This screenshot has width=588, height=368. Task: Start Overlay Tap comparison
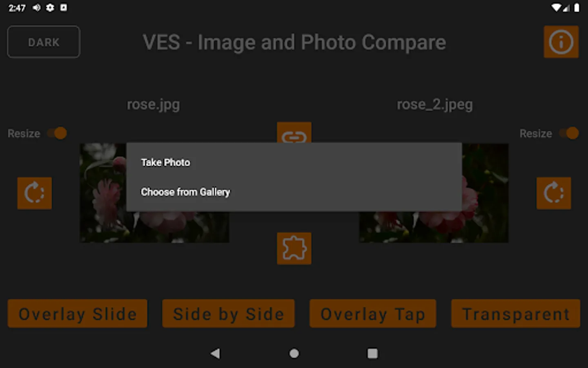coord(373,314)
